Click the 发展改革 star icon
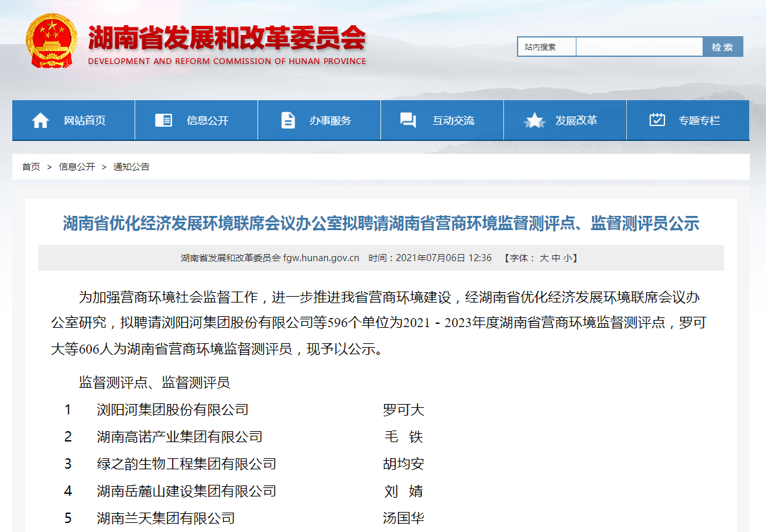 coord(534,120)
